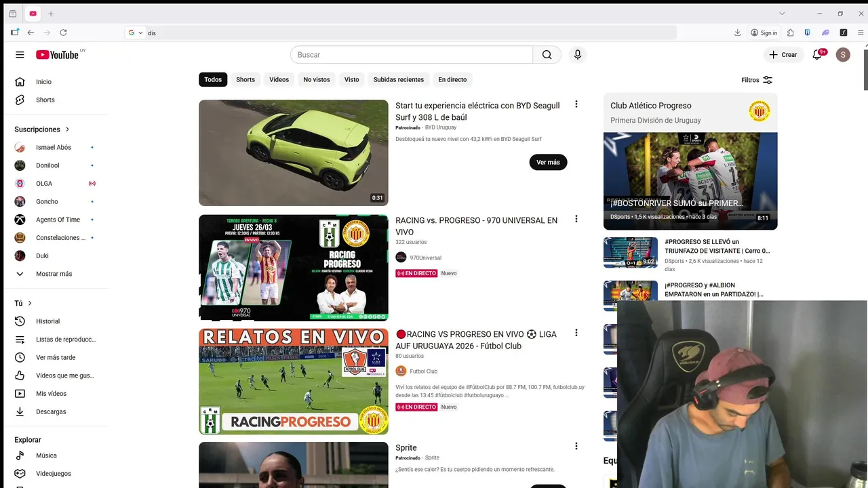Start voice search with the microphone icon
The image size is (868, 488).
pos(577,55)
